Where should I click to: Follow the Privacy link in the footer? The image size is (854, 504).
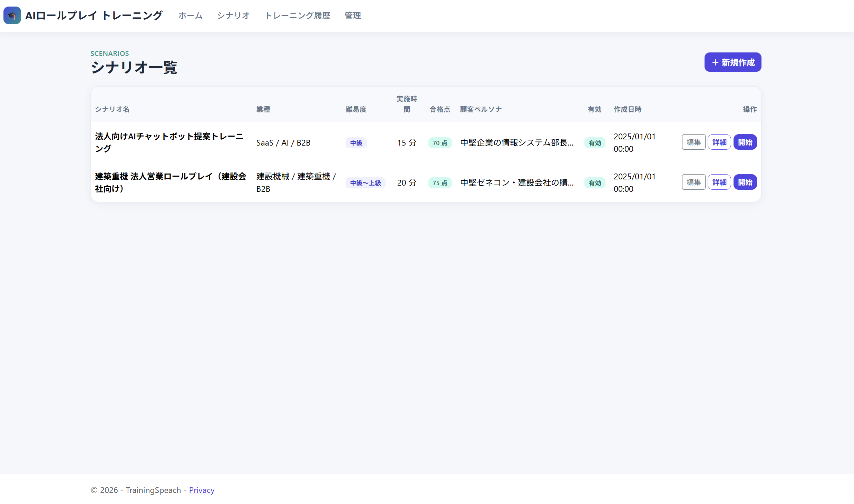pyautogui.click(x=202, y=490)
